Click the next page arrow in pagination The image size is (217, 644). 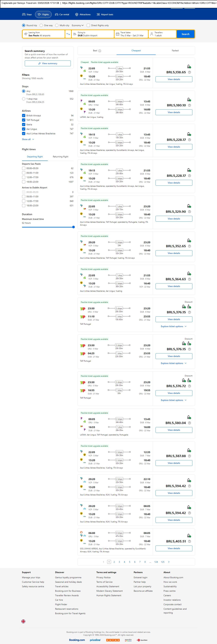[x=169, y=562]
